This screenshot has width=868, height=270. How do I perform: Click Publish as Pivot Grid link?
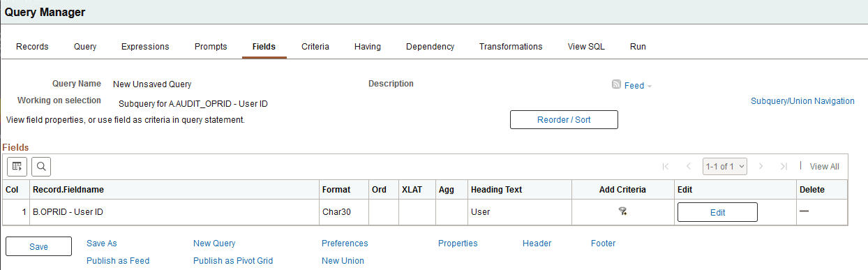pyautogui.click(x=233, y=261)
